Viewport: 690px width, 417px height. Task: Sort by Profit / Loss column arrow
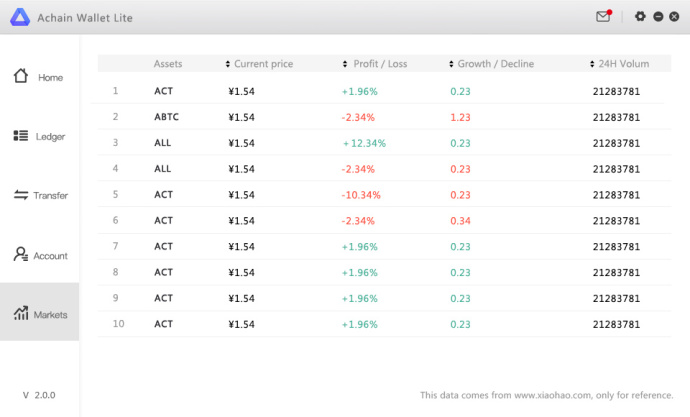[x=345, y=64]
